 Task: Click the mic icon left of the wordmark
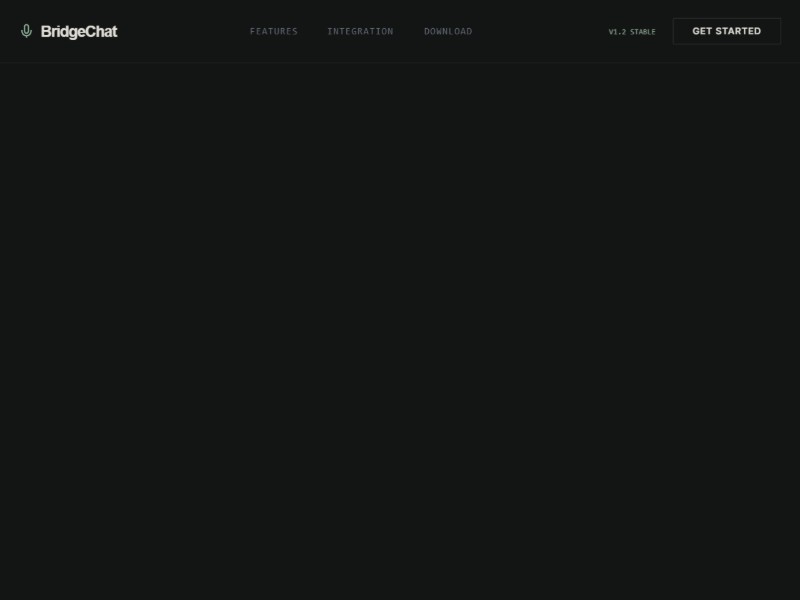pyautogui.click(x=25, y=30)
